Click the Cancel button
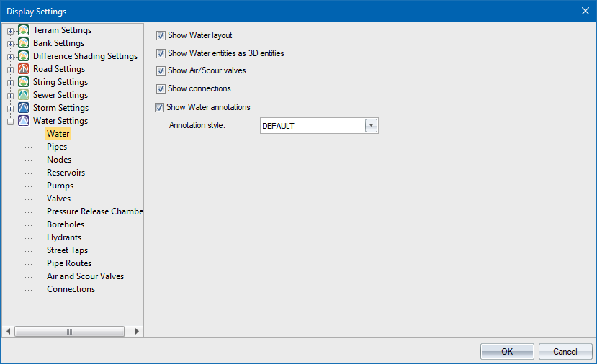Viewport: 597px width, 364px height. point(565,352)
